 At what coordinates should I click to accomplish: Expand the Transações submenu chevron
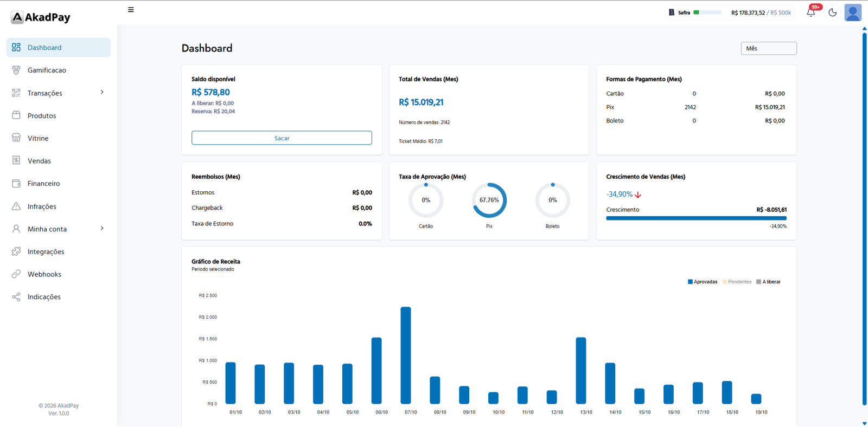[102, 92]
